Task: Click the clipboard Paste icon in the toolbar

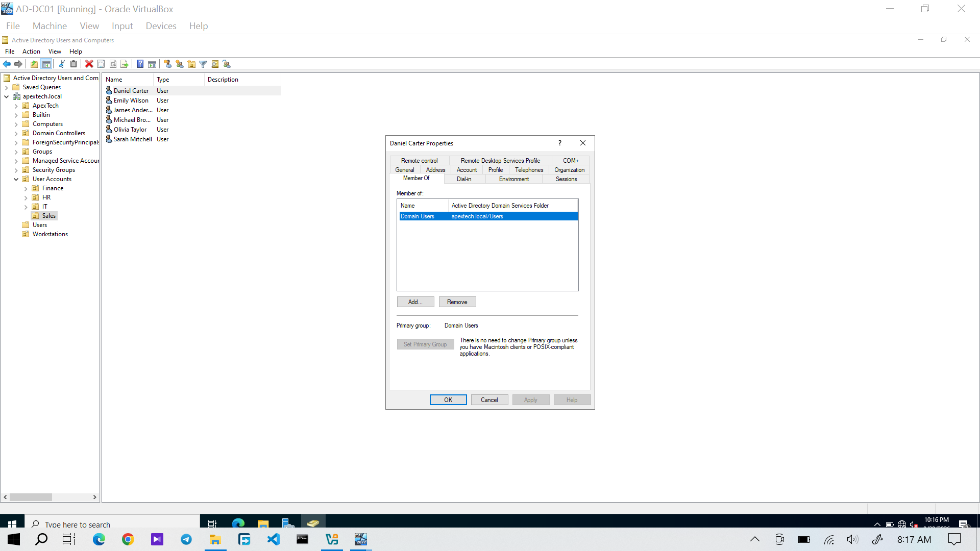Action: tap(73, 64)
